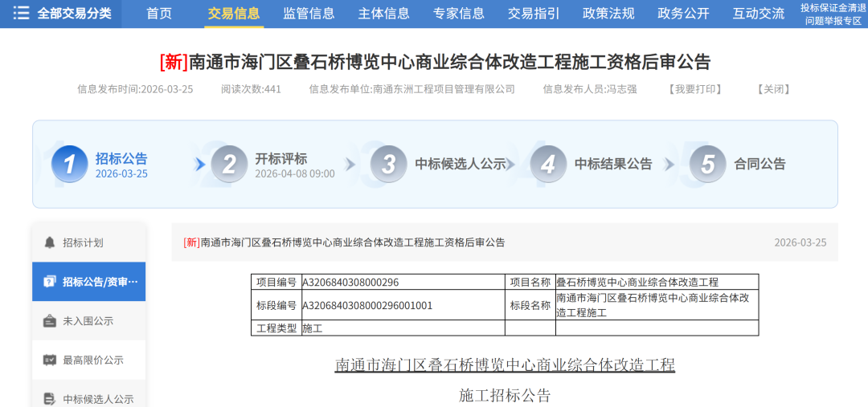868x407 pixels.
Task: Click the step 4 circle for 中标结果公告
Action: (x=548, y=164)
